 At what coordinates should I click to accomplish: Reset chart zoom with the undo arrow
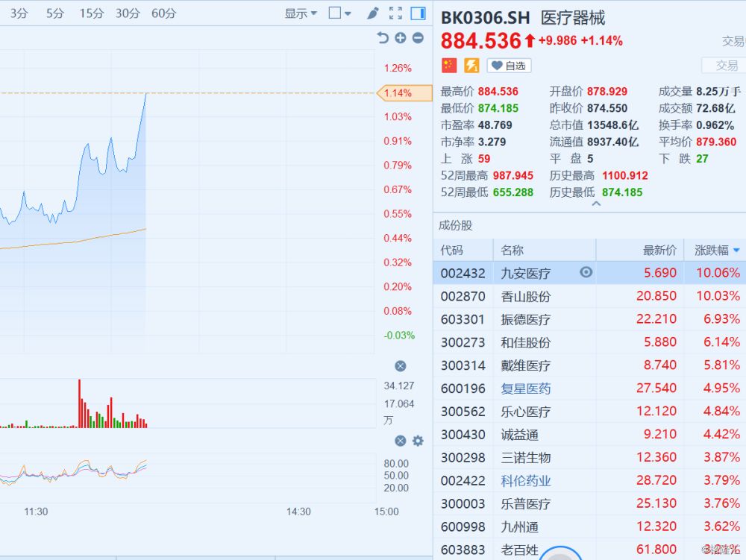pyautogui.click(x=383, y=37)
